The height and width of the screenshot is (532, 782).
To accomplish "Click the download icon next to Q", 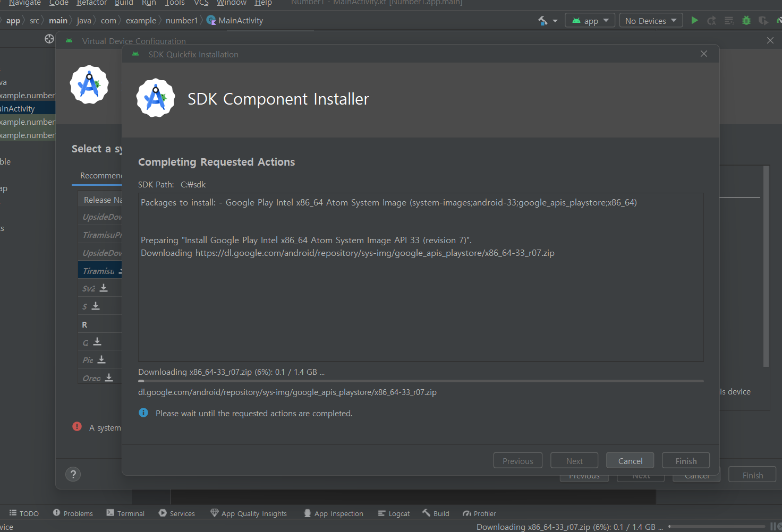I will [97, 341].
